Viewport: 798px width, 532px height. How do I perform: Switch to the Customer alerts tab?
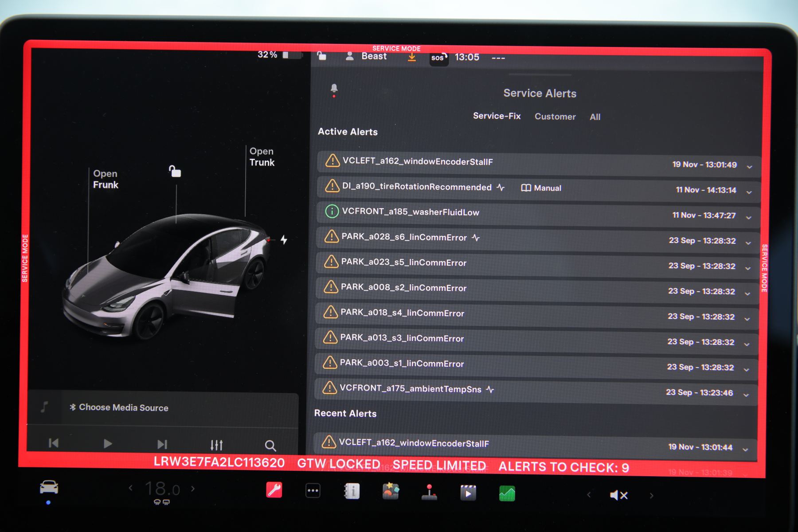[555, 117]
